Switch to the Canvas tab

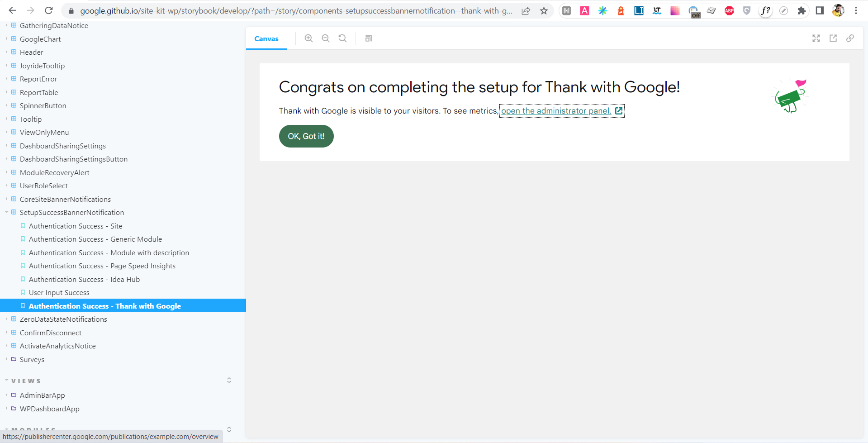pos(266,39)
